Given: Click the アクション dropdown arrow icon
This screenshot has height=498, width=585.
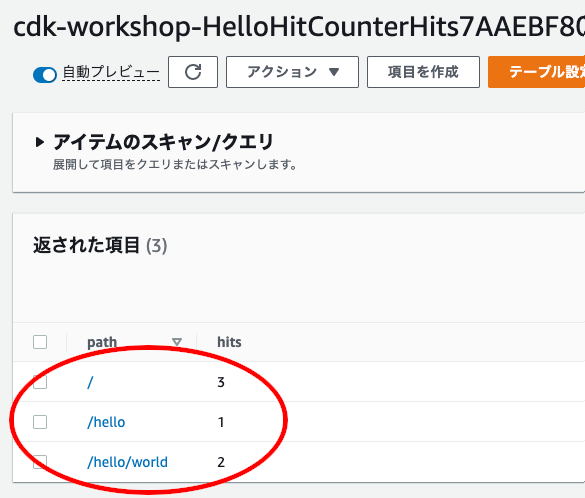Looking at the screenshot, I should [334, 72].
